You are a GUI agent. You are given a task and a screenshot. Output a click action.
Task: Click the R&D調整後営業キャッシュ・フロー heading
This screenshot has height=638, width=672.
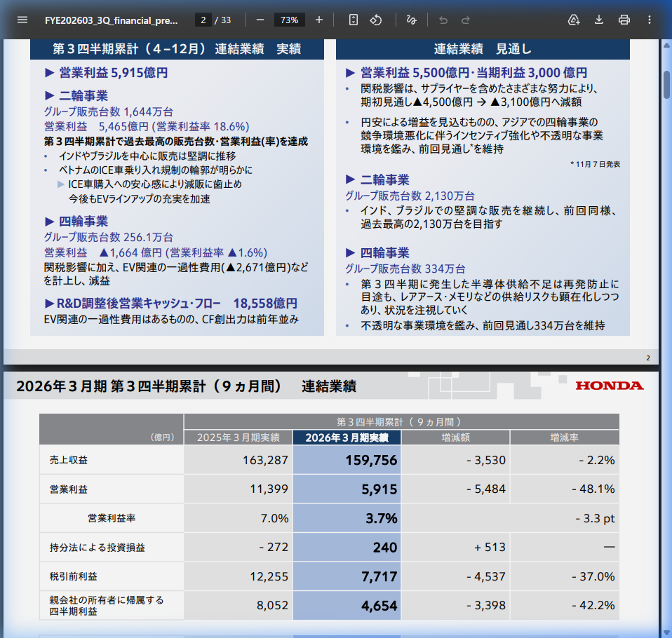click(139, 304)
